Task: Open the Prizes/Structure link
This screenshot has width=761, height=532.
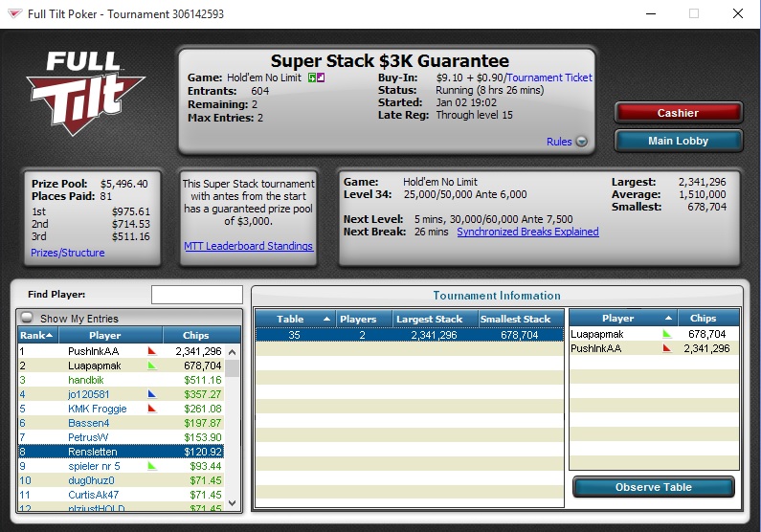Action: pos(67,253)
